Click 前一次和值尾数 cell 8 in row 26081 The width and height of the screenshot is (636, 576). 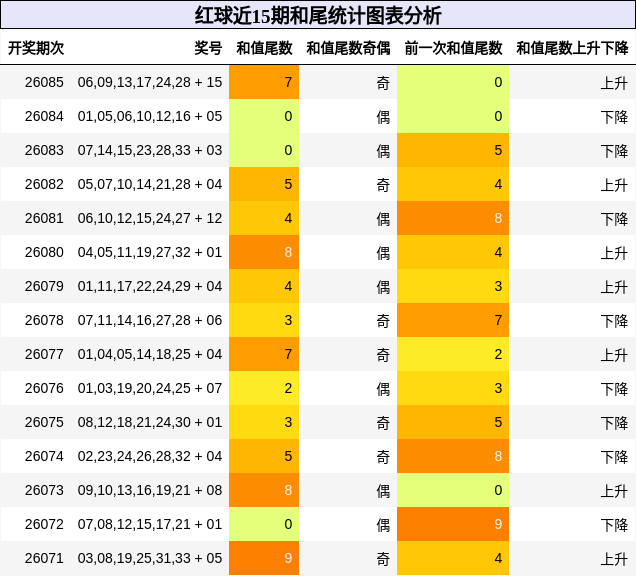[453, 218]
